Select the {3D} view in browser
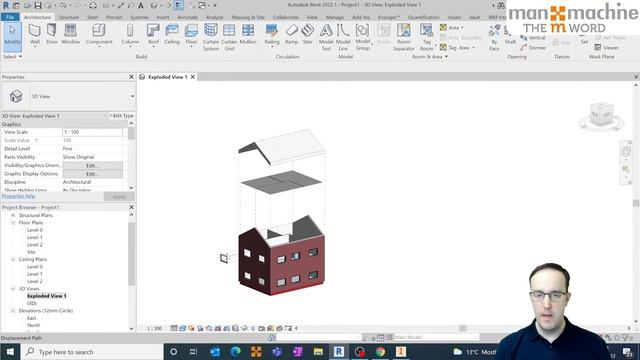 tap(32, 304)
